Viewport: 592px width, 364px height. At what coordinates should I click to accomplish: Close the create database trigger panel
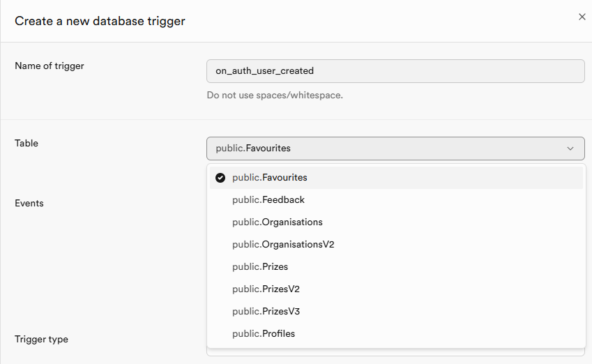tap(582, 17)
